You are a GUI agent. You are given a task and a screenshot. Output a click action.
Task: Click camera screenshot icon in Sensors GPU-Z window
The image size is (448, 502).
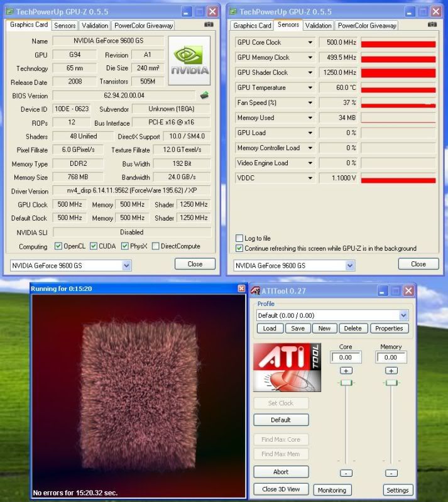[x=432, y=25]
